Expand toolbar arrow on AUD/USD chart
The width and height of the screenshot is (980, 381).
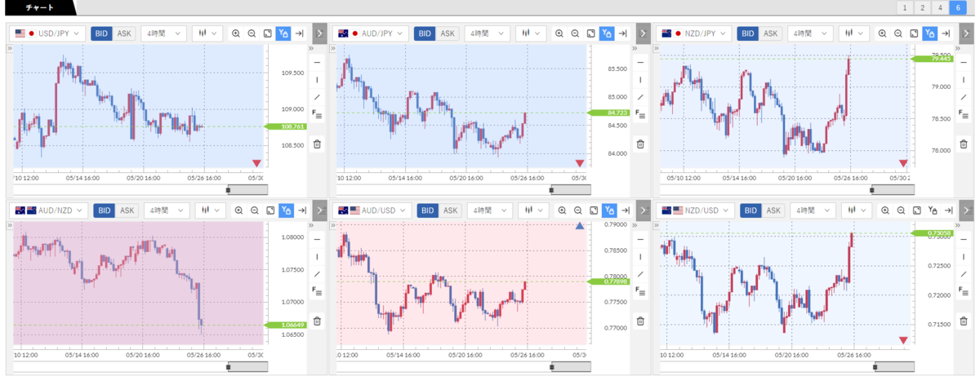click(643, 210)
